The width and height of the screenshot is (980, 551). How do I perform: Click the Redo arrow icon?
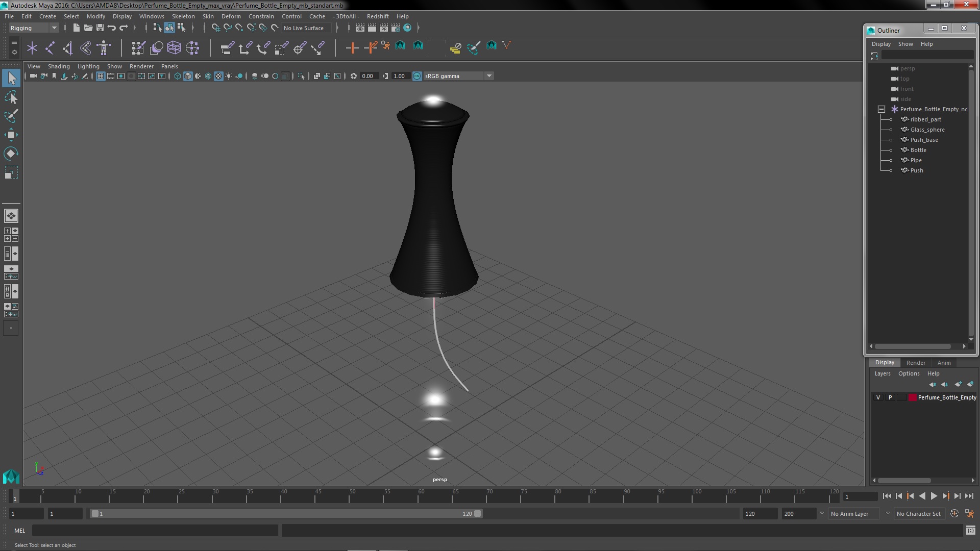click(x=124, y=28)
